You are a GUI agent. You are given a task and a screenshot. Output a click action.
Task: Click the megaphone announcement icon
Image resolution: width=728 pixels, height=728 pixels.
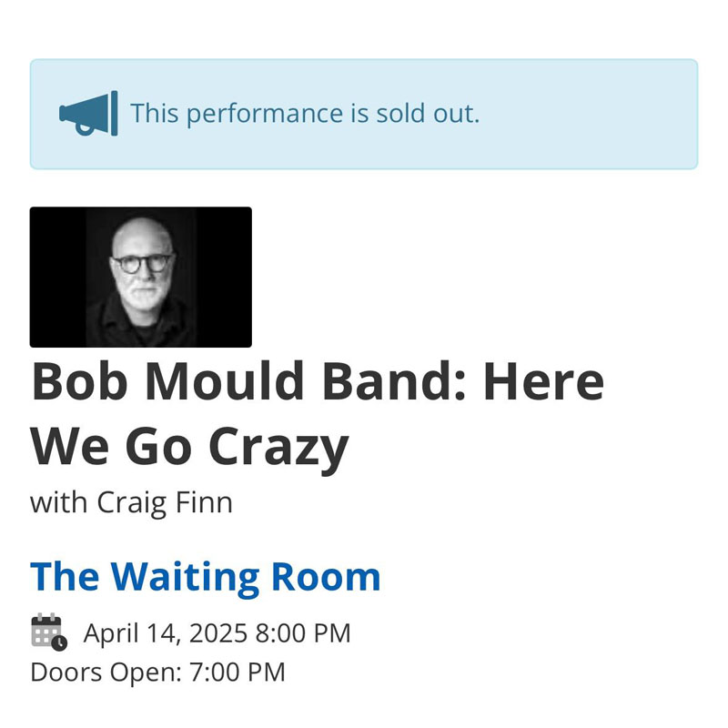(x=88, y=115)
